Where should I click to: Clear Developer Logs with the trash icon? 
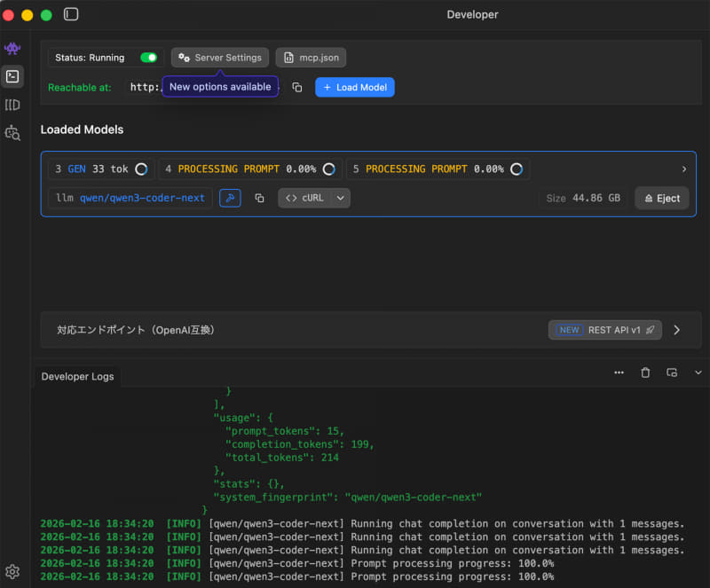click(645, 372)
